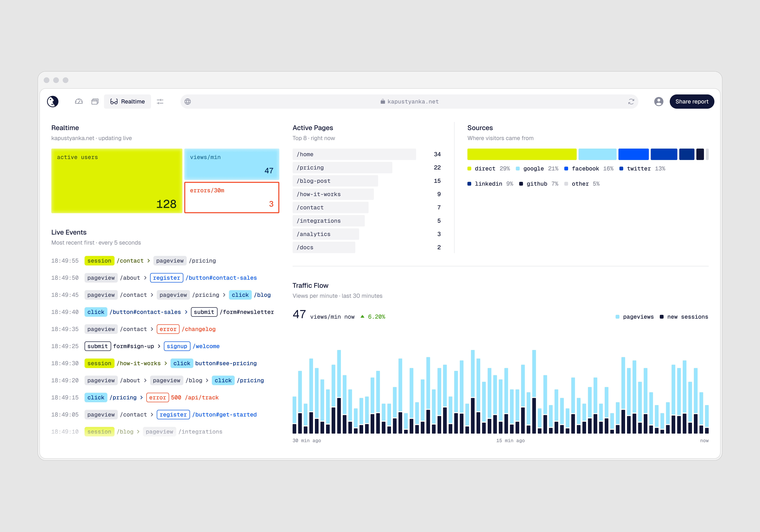Open the filter sliders icon
The height and width of the screenshot is (532, 760).
160,102
